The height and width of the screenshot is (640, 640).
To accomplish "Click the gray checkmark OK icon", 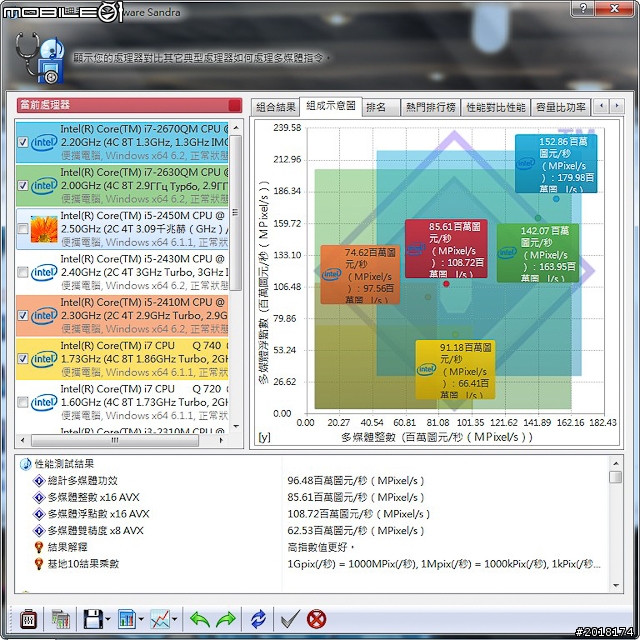I will click(291, 619).
